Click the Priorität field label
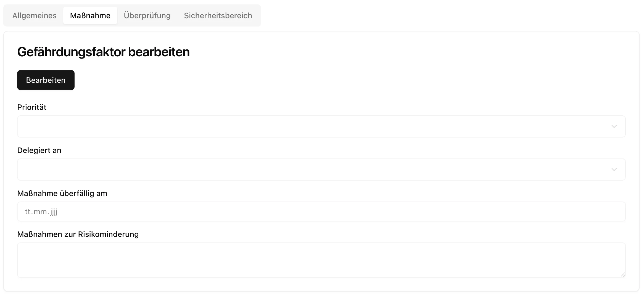The width and height of the screenshot is (644, 296). point(32,107)
